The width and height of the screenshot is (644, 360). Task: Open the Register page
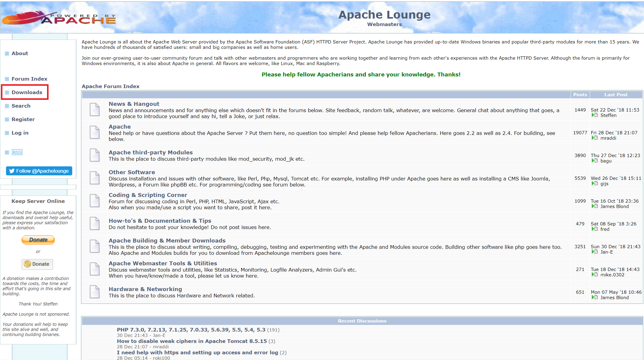pyautogui.click(x=24, y=119)
